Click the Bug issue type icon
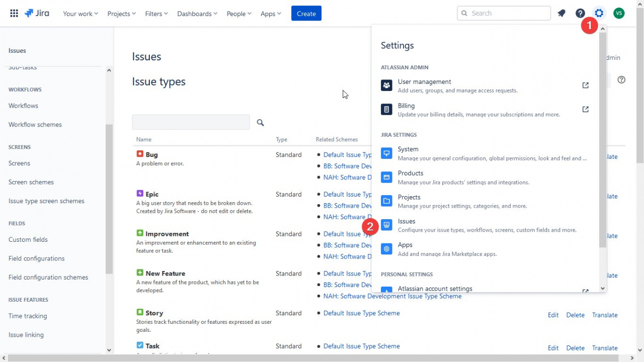644x362 pixels. [x=140, y=154]
